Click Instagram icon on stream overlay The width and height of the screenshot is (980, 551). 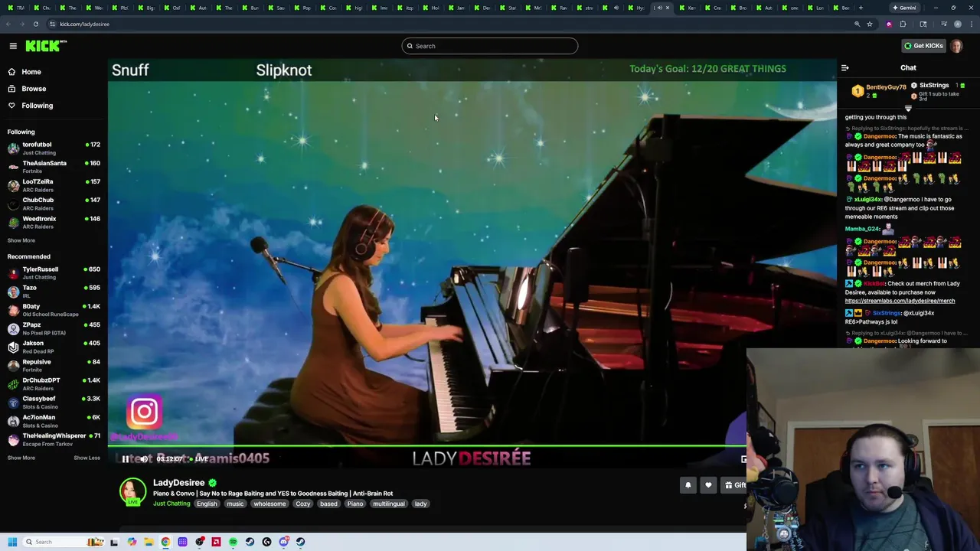click(x=144, y=412)
